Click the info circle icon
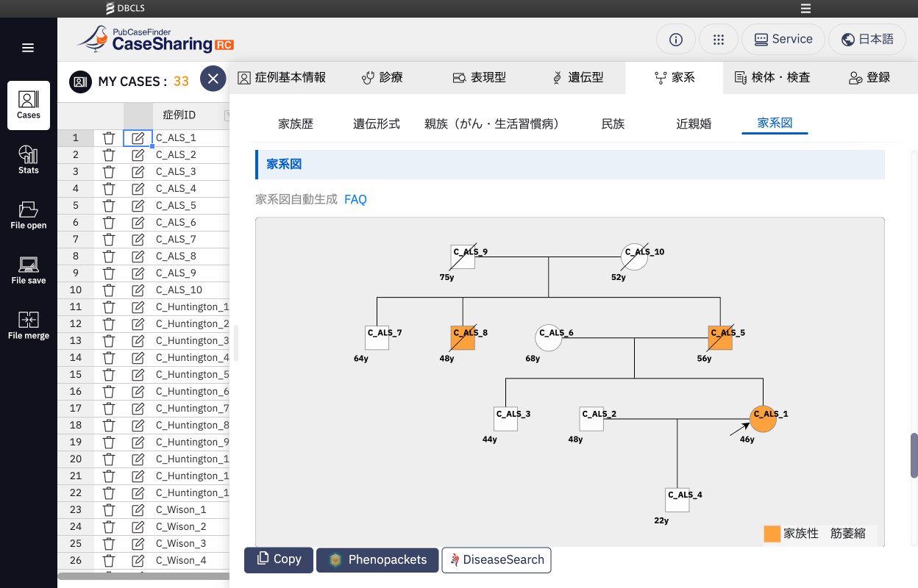Screen dimensions: 918x588 675,40
